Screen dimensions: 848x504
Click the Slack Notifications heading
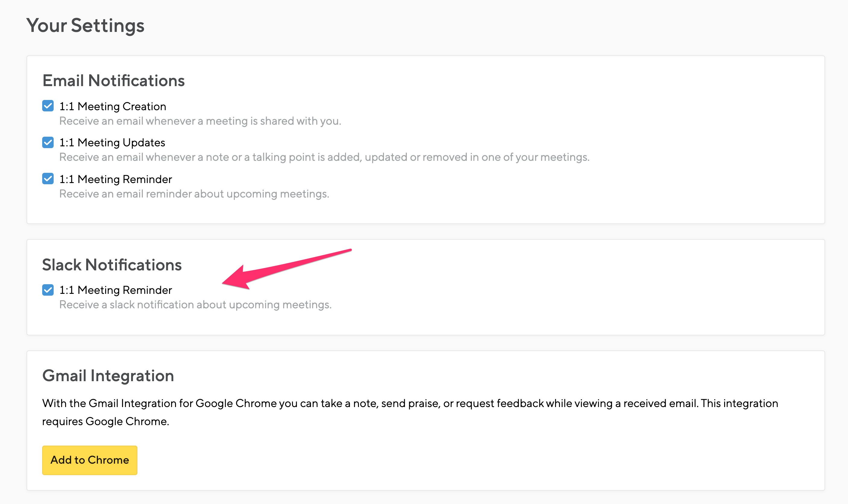coord(112,265)
